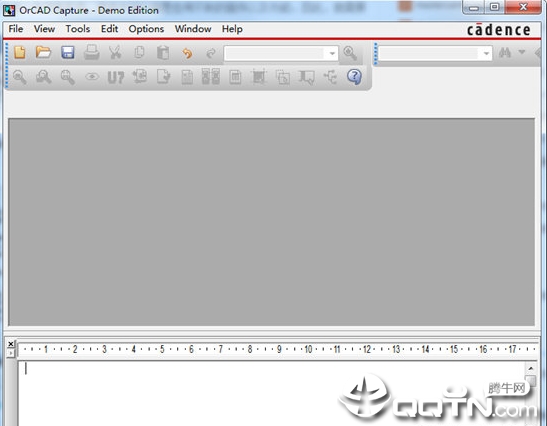547x426 pixels.
Task: Click the Zoom In magnifier icon
Action: pyautogui.click(x=20, y=77)
